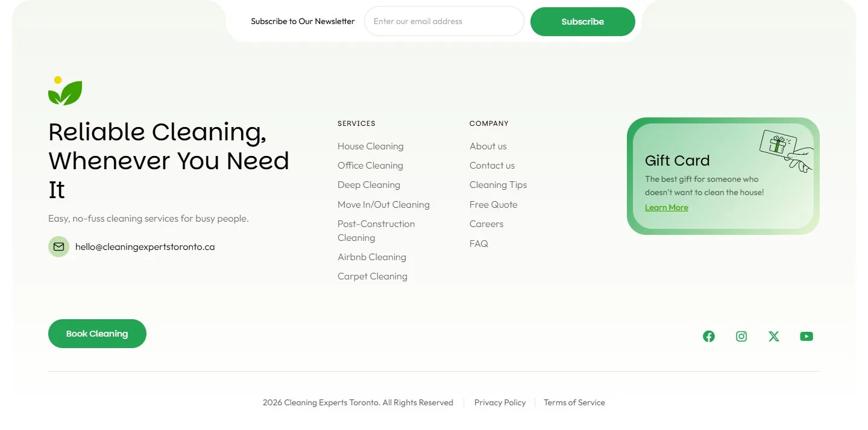
Task: Click Learn More on the Gift Card
Action: point(666,208)
